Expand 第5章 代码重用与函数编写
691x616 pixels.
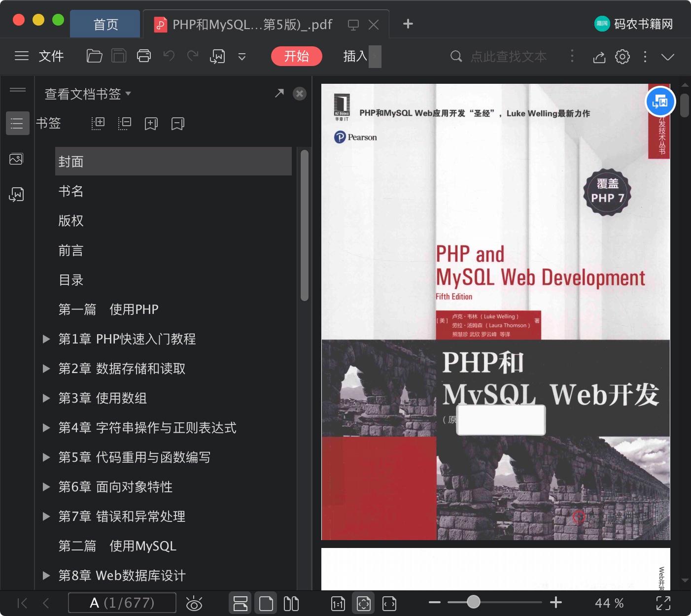(x=46, y=457)
